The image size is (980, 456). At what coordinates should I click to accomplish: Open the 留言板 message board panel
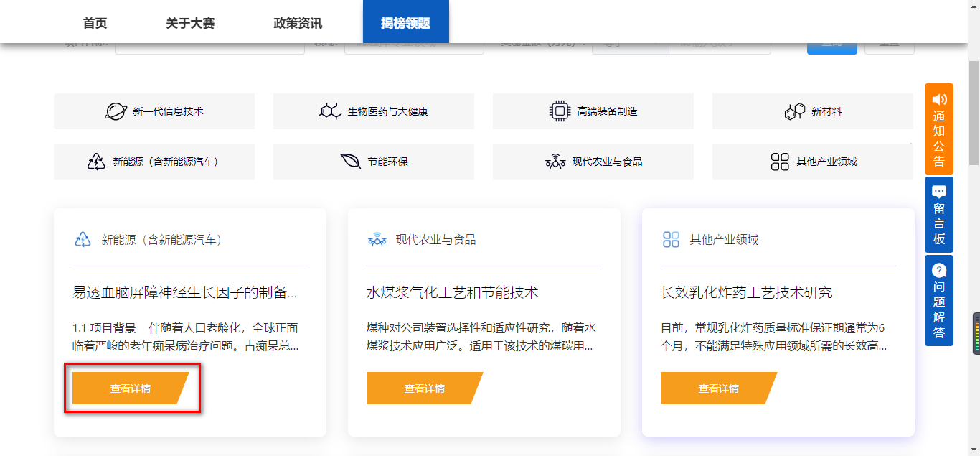[940, 214]
